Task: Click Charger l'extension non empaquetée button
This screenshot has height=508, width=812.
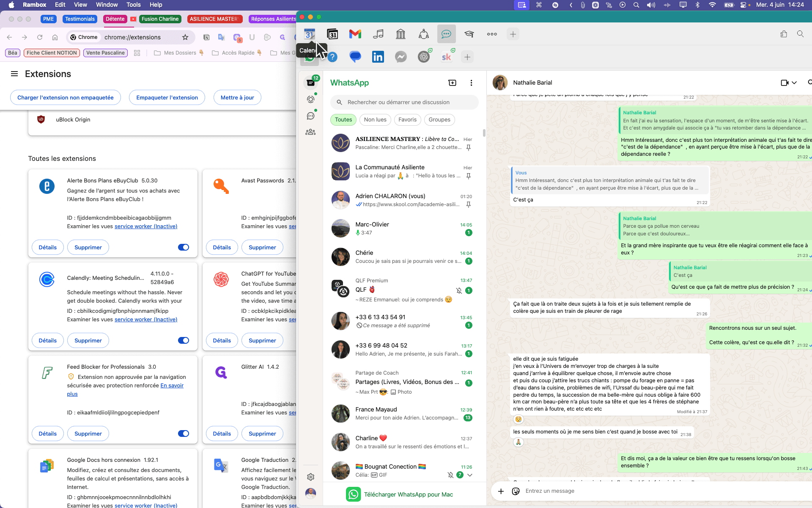Action: point(66,97)
